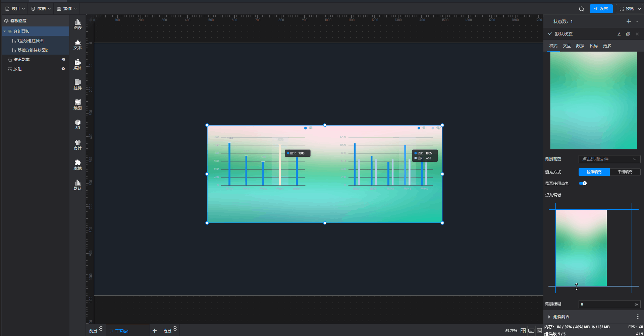Add a new state with plus icon
Image resolution: width=644 pixels, height=336 pixels.
629,21
